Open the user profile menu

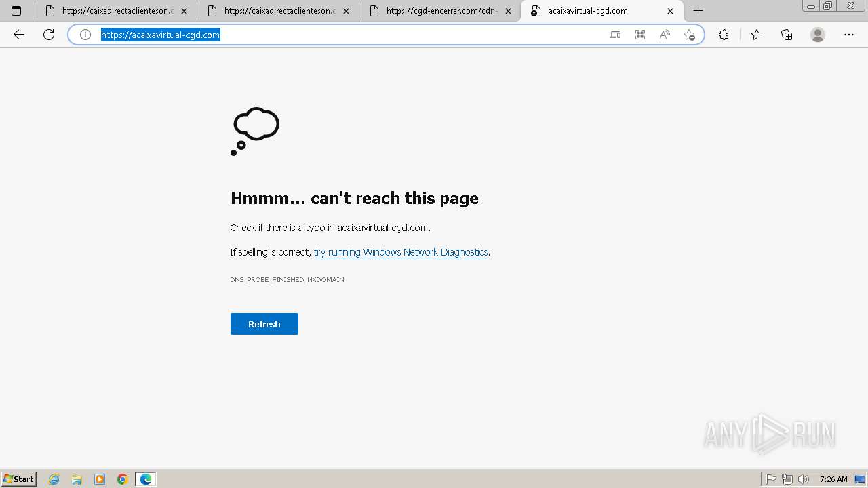(x=818, y=35)
